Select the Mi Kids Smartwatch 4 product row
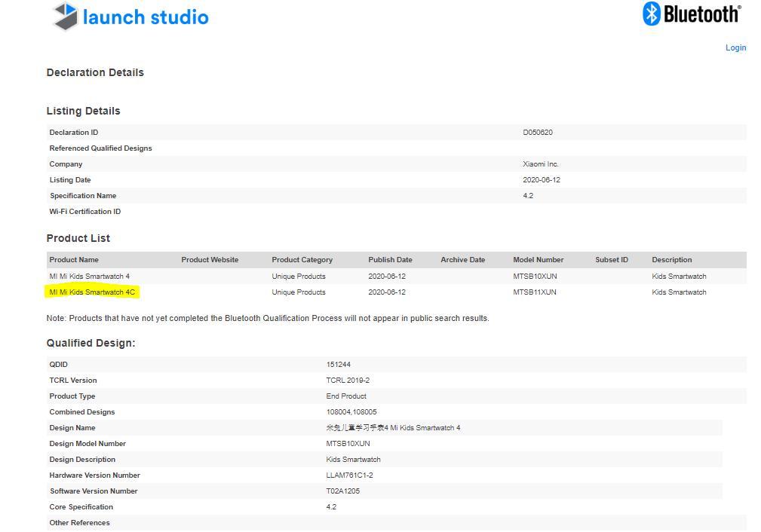This screenshot has height=532, width=761. [x=89, y=277]
